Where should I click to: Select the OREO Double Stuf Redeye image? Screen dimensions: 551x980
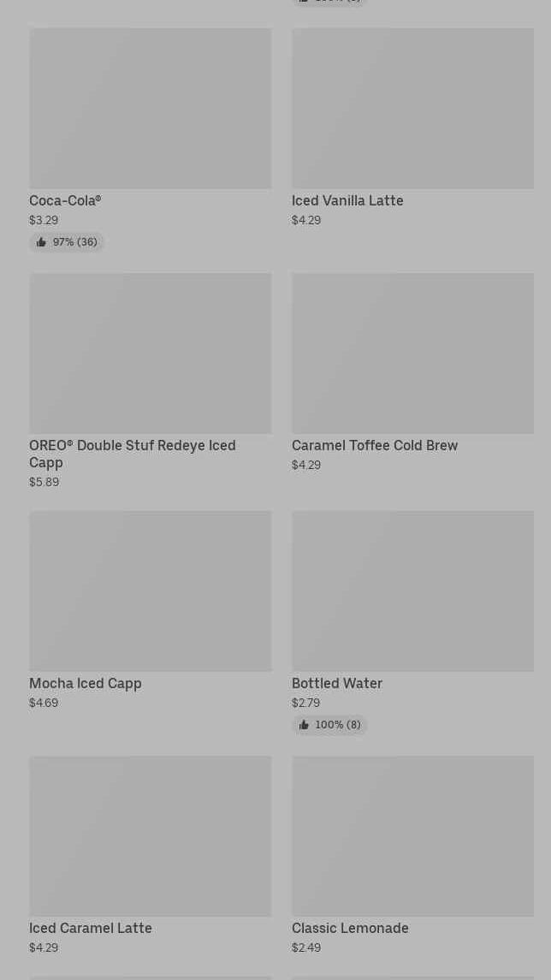coord(150,353)
